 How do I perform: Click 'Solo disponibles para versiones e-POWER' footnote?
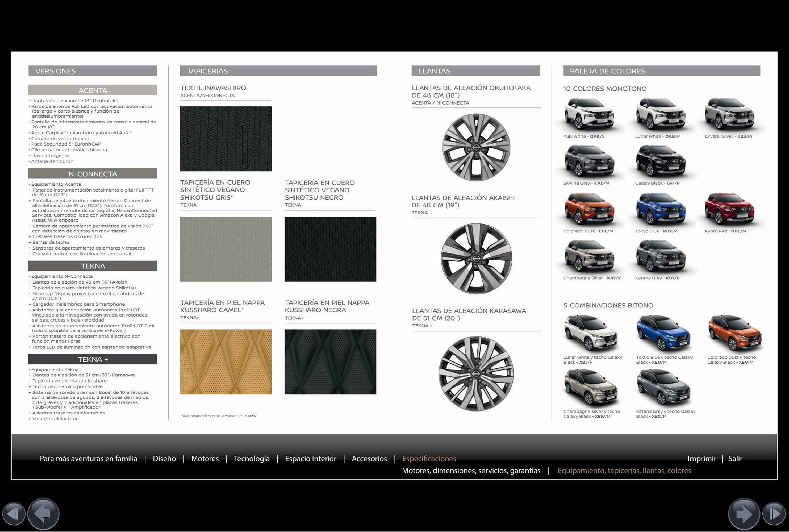coord(218,416)
